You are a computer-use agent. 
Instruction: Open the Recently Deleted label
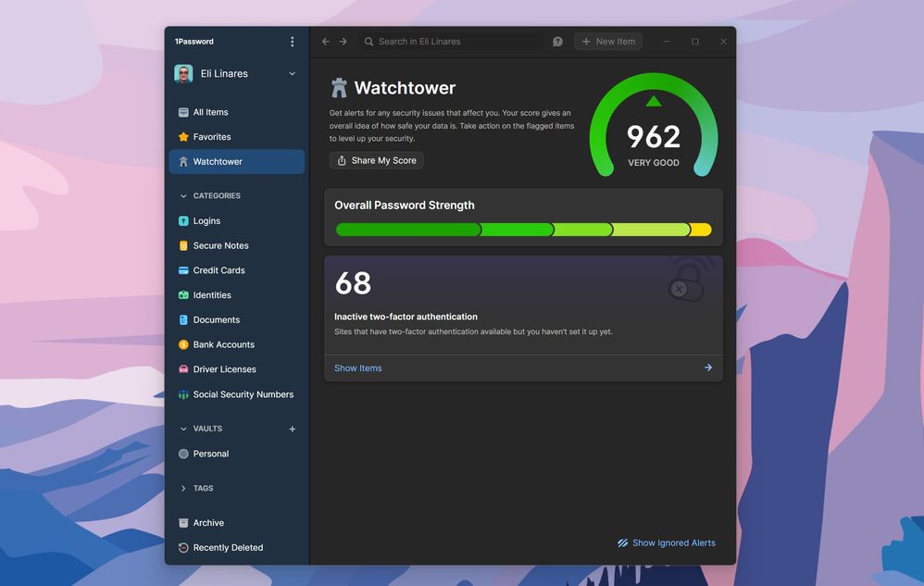pos(228,548)
